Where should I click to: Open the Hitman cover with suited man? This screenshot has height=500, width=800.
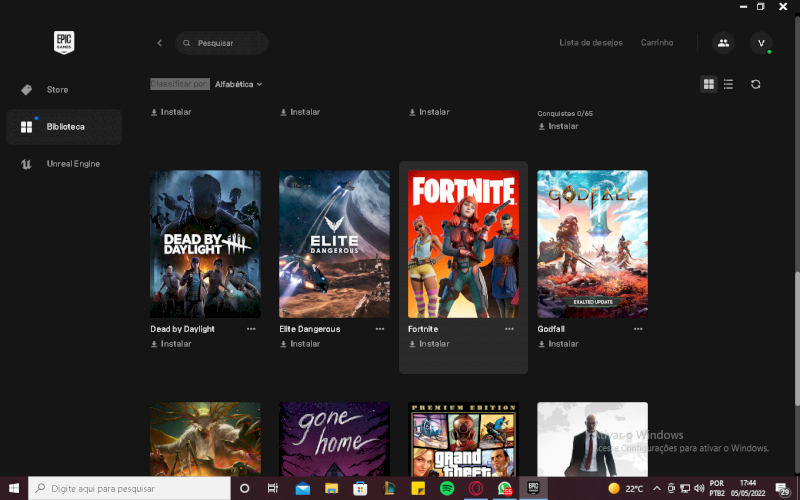coord(593,439)
